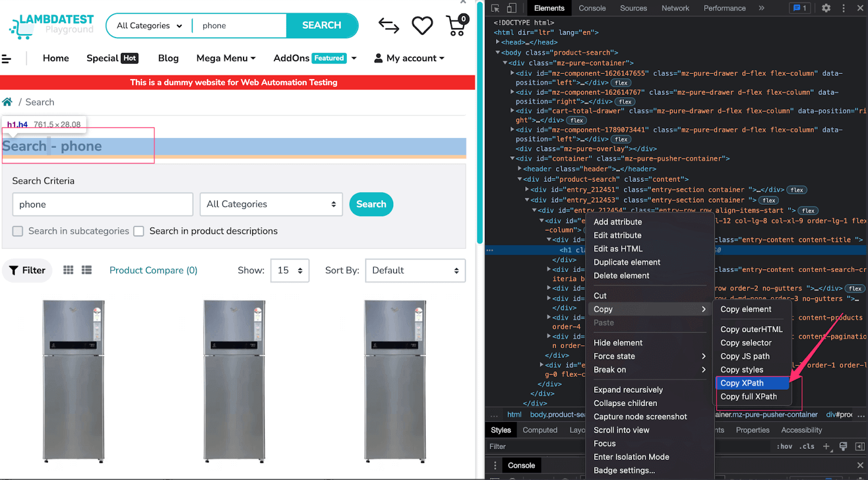Activate DevTools inspect element picker icon
868x480 pixels.
coord(495,8)
